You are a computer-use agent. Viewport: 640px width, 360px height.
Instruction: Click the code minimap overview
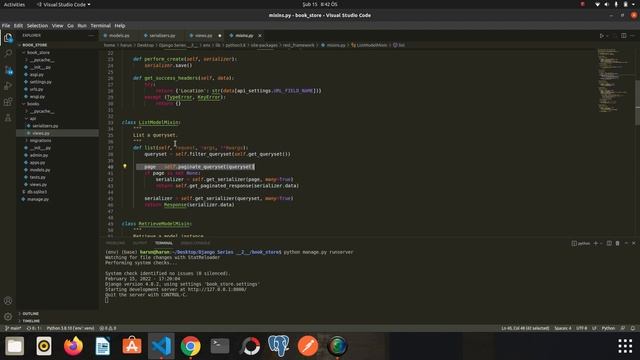coord(614,80)
